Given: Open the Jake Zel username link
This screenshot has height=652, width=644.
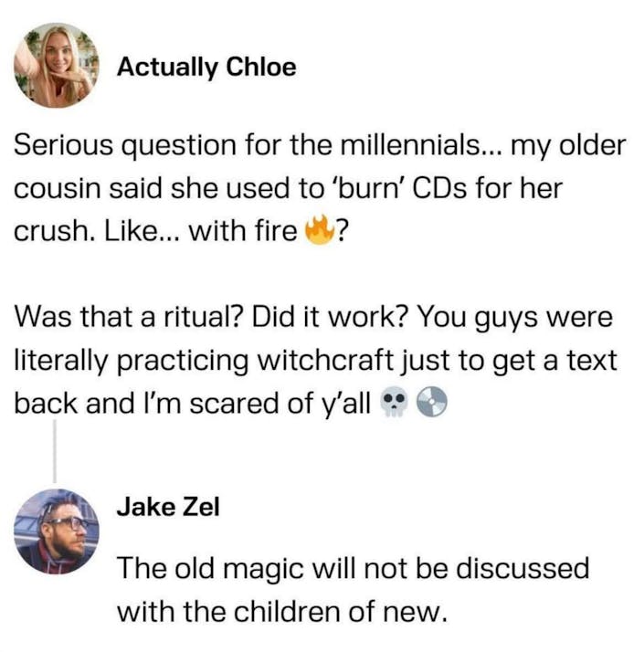Looking at the screenshot, I should point(168,508).
